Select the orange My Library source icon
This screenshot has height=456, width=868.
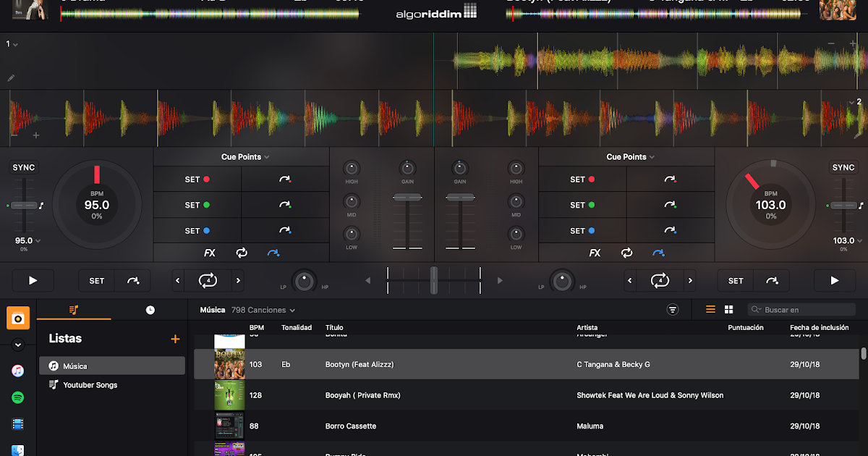pyautogui.click(x=18, y=318)
